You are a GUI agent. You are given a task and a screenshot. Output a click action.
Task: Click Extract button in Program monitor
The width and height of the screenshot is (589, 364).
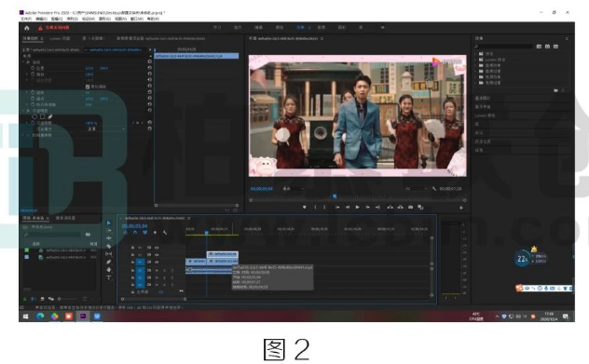click(x=401, y=208)
